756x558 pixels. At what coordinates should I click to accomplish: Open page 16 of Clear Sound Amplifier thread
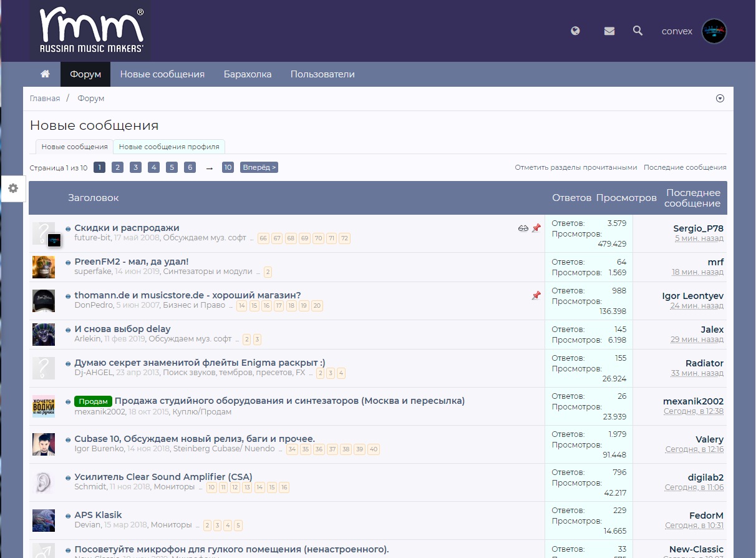[284, 487]
